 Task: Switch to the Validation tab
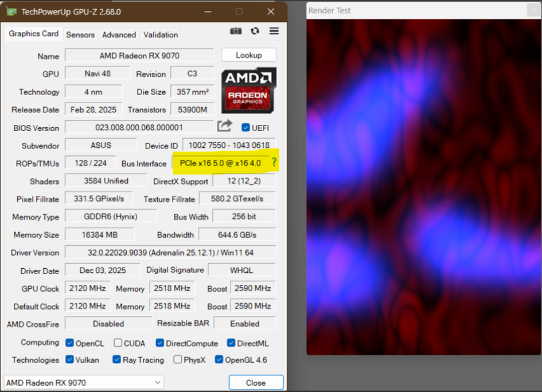161,35
